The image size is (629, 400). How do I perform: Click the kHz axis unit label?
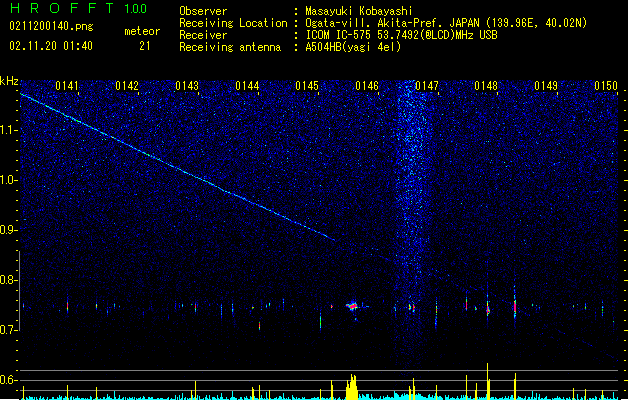[9, 81]
